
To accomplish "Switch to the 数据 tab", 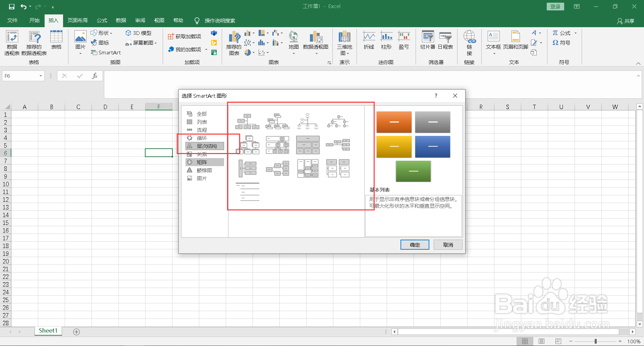I will tap(121, 20).
